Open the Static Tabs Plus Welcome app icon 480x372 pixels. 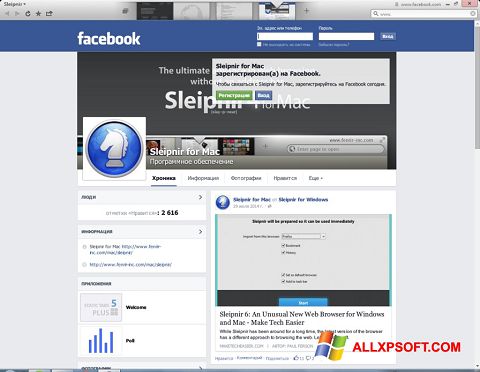pyautogui.click(x=101, y=307)
